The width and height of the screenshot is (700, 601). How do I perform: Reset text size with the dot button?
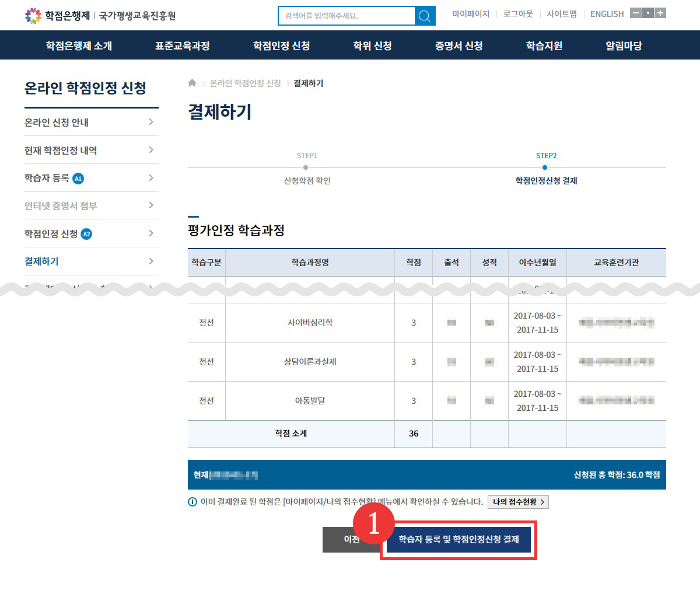coord(648,13)
